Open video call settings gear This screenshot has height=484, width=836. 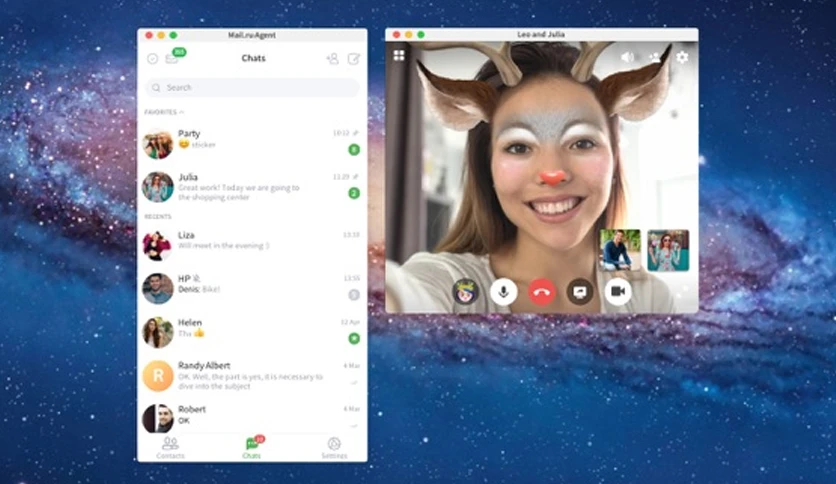(x=682, y=57)
